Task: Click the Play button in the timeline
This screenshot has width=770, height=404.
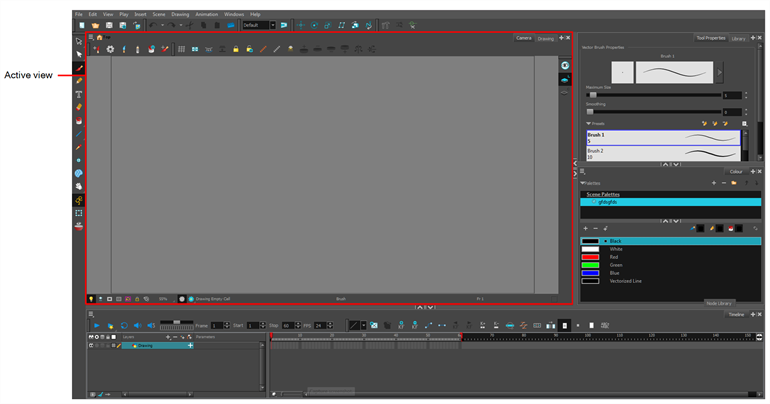Action: 97,325
